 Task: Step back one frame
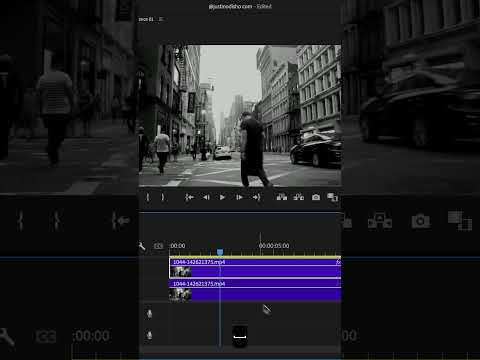206,197
